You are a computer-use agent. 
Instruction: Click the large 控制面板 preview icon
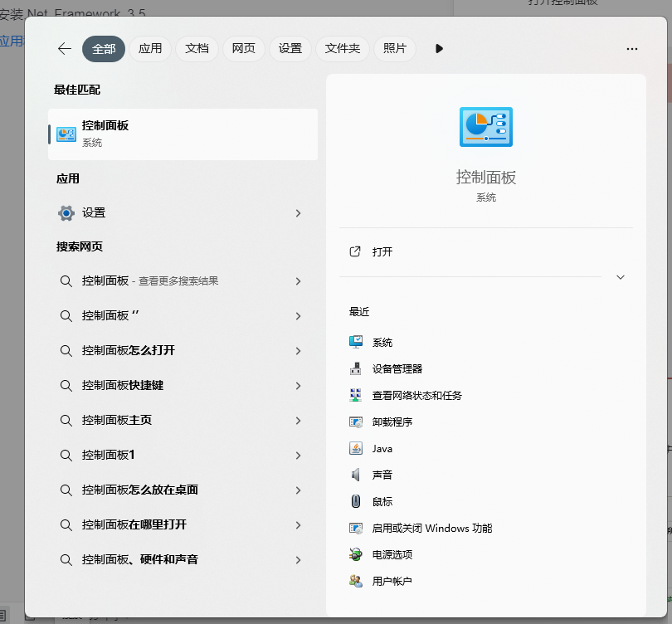click(x=485, y=126)
